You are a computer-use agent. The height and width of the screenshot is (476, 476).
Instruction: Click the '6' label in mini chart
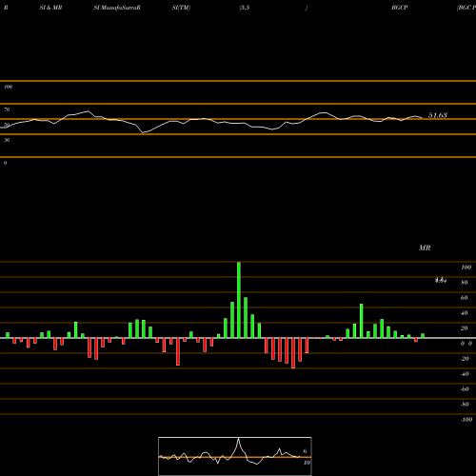pos(305,451)
